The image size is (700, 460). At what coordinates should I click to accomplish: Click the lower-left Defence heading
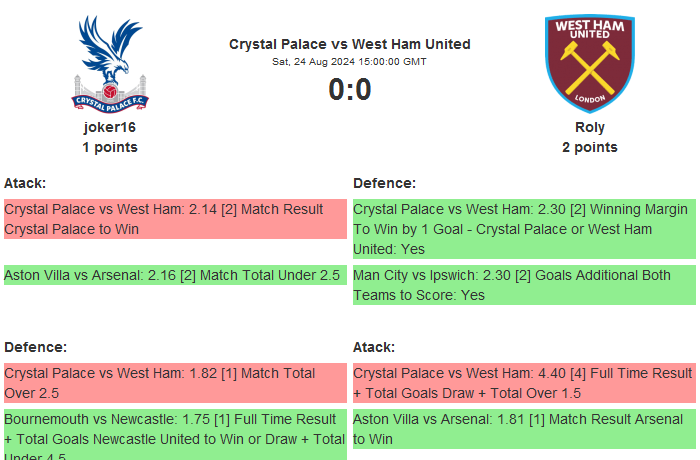(x=35, y=347)
